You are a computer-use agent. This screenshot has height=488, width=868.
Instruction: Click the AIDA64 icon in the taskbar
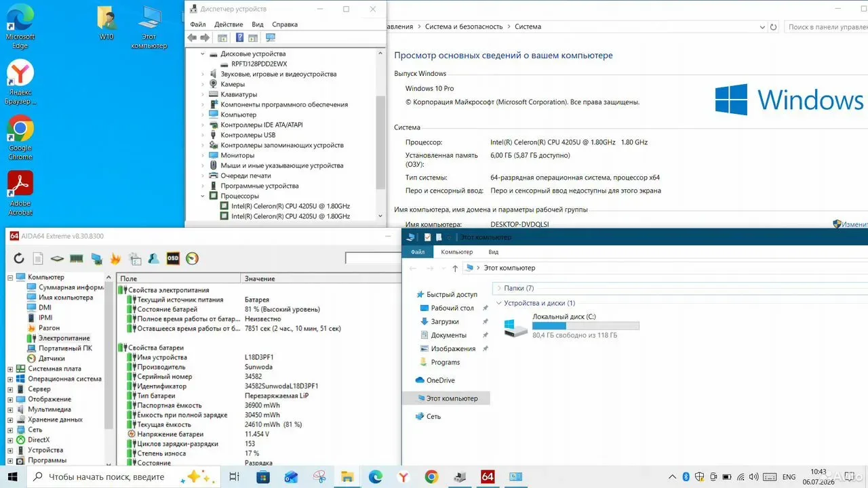pyautogui.click(x=488, y=476)
